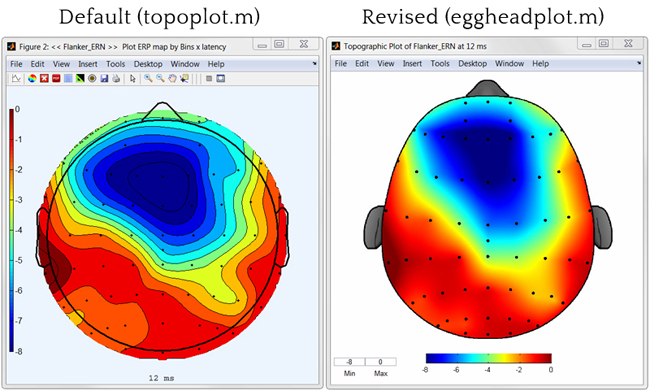Activate the Zoom In magnifier tool
Viewport: 650px width, 391px height.
coord(148,78)
